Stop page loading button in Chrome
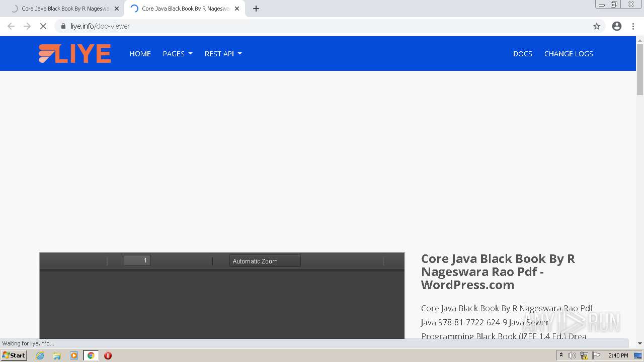Viewport: 644px width, 362px height. point(43,26)
